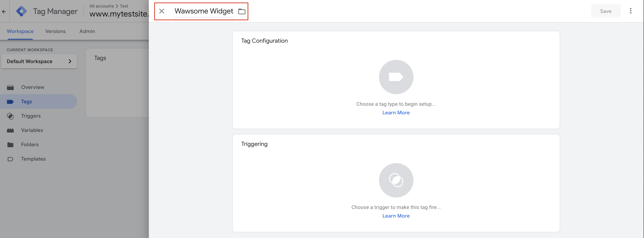Expand the Default Workspace selector
Screen dimensions: 644x238
39,61
